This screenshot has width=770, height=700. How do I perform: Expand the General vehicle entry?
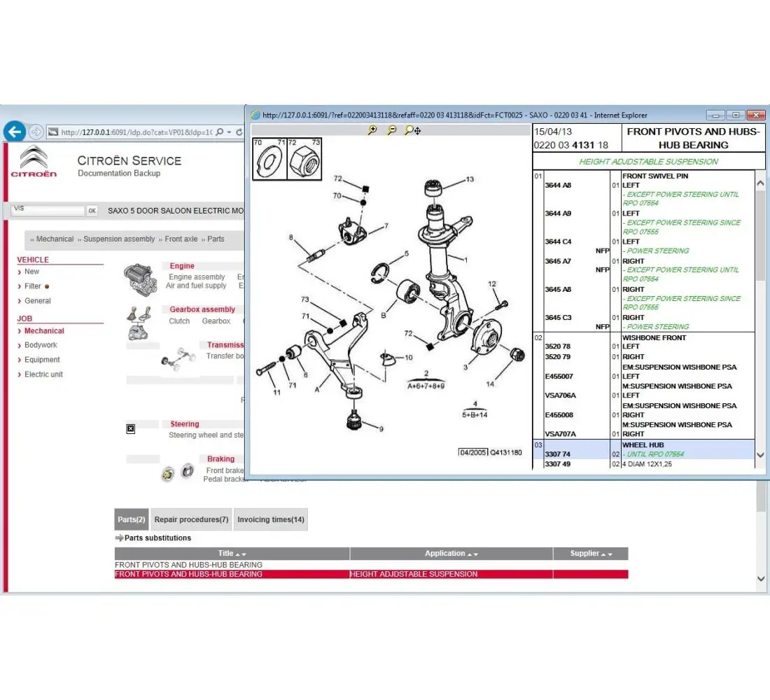click(37, 300)
